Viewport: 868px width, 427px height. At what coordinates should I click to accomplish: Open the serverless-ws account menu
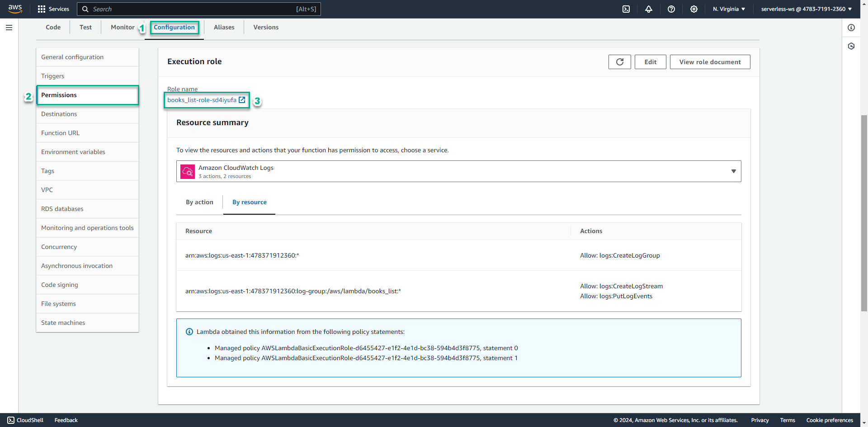coord(807,9)
